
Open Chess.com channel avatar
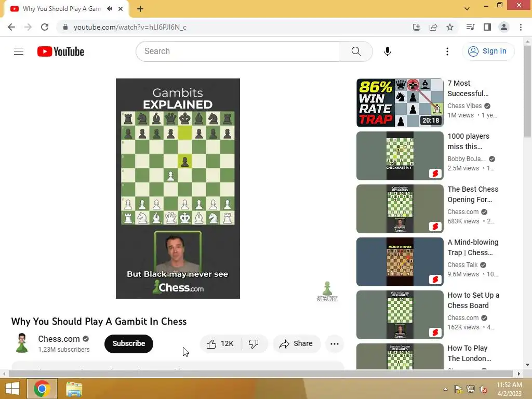click(22, 343)
